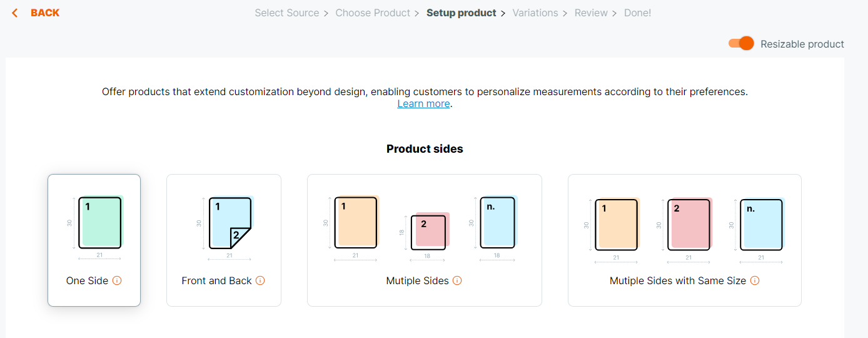Click the red page 2 in Mutiple Sides

pos(430,230)
